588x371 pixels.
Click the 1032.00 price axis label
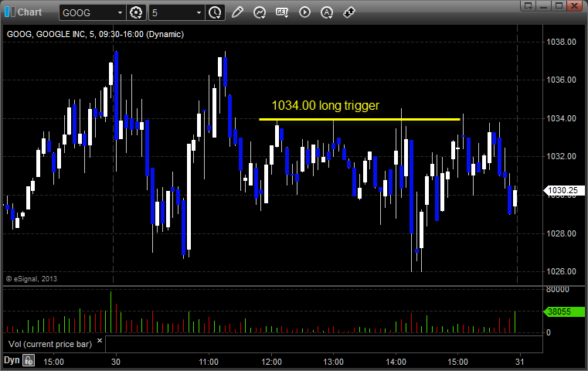click(561, 156)
